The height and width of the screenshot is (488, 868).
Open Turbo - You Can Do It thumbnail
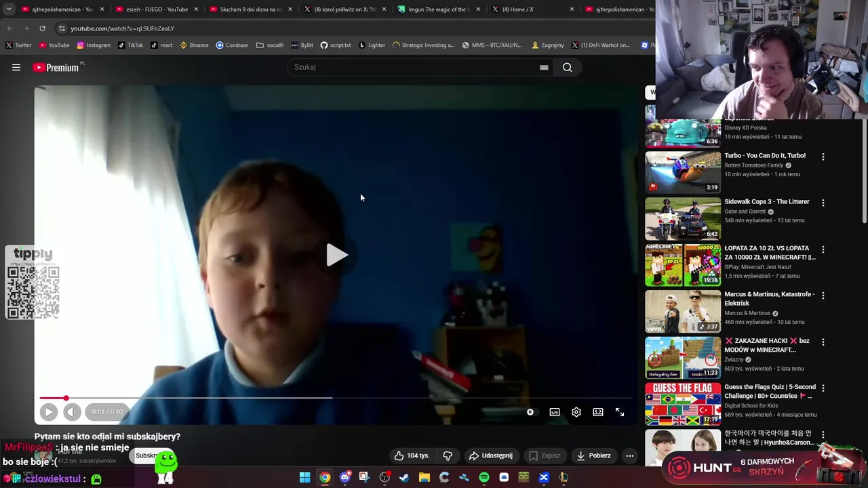pyautogui.click(x=683, y=172)
